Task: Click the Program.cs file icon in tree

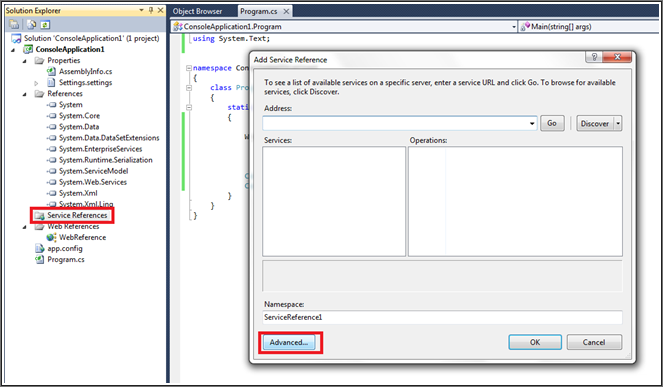Action: tap(39, 259)
